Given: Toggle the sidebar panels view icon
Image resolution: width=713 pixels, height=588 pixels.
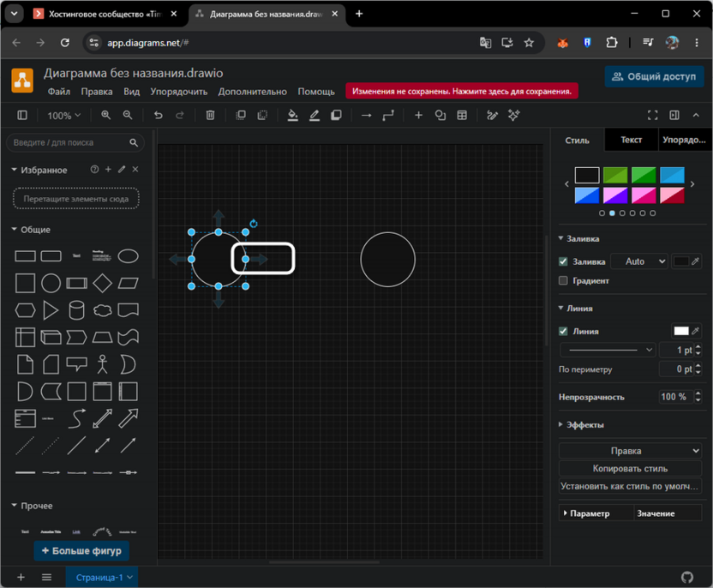Looking at the screenshot, I should (21, 115).
